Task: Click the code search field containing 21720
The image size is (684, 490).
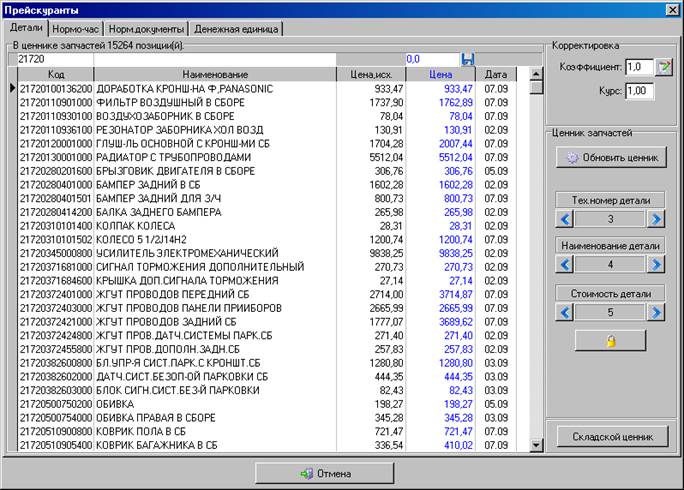Action: (54, 60)
